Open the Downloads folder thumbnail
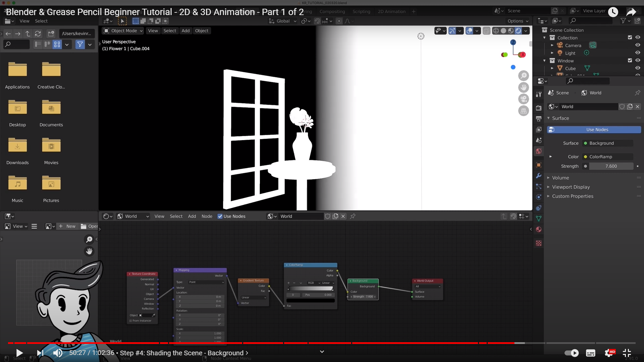The width and height of the screenshot is (644, 362). point(17,146)
